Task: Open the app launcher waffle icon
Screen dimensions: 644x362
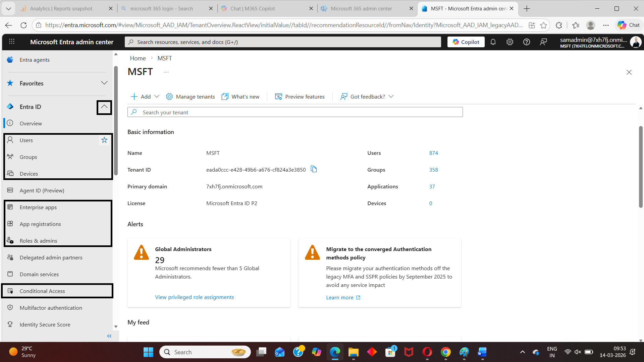Action: pos(12,42)
